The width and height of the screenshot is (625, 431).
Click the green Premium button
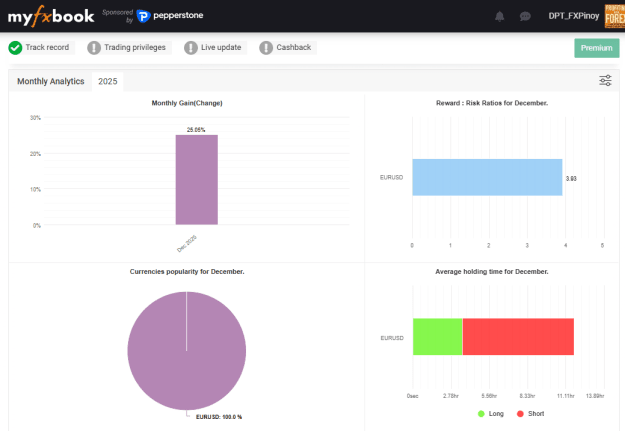596,48
